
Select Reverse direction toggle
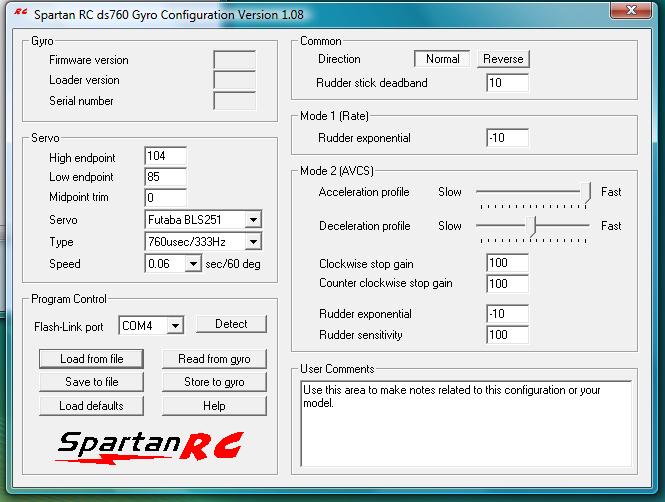tap(502, 59)
